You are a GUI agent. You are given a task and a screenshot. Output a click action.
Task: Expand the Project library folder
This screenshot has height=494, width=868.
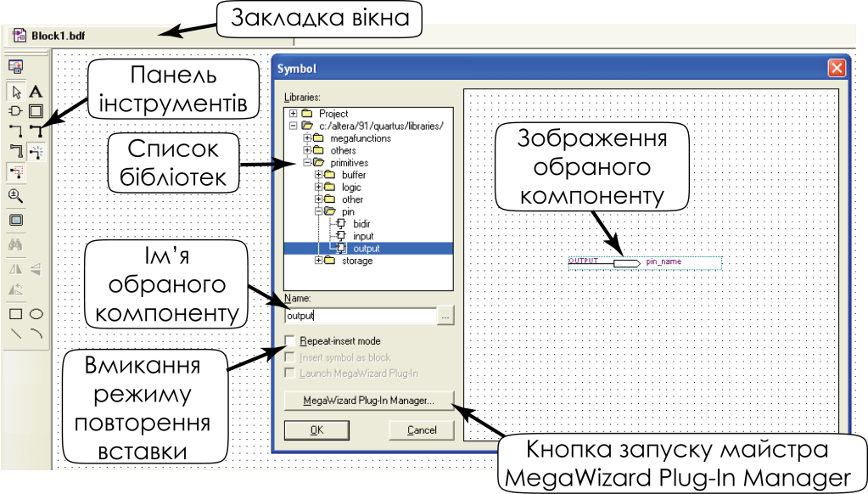point(294,113)
